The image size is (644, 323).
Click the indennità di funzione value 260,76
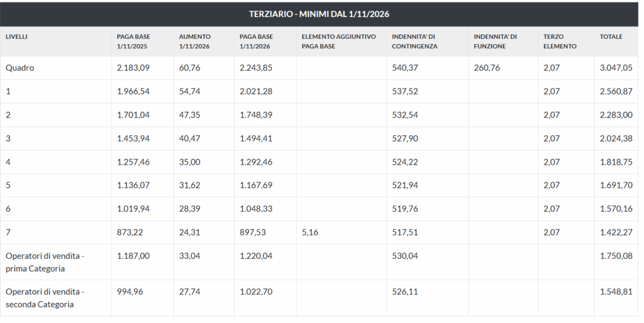pyautogui.click(x=487, y=68)
